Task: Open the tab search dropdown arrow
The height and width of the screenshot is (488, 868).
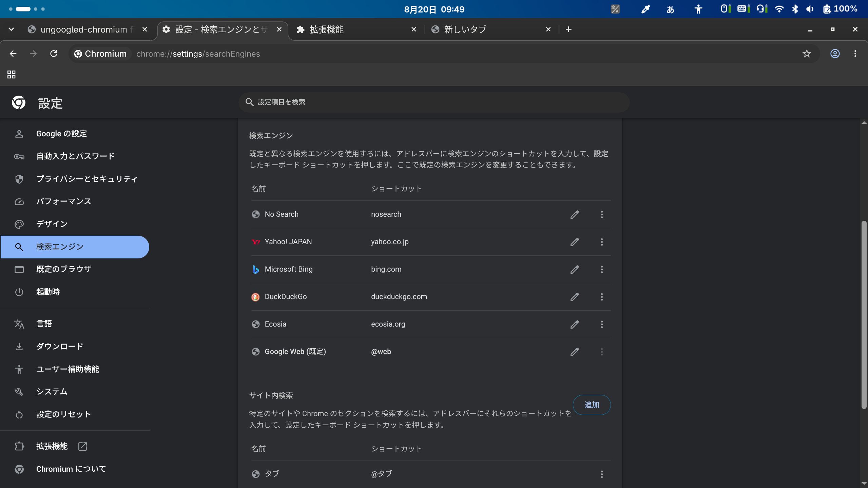Action: click(x=11, y=30)
